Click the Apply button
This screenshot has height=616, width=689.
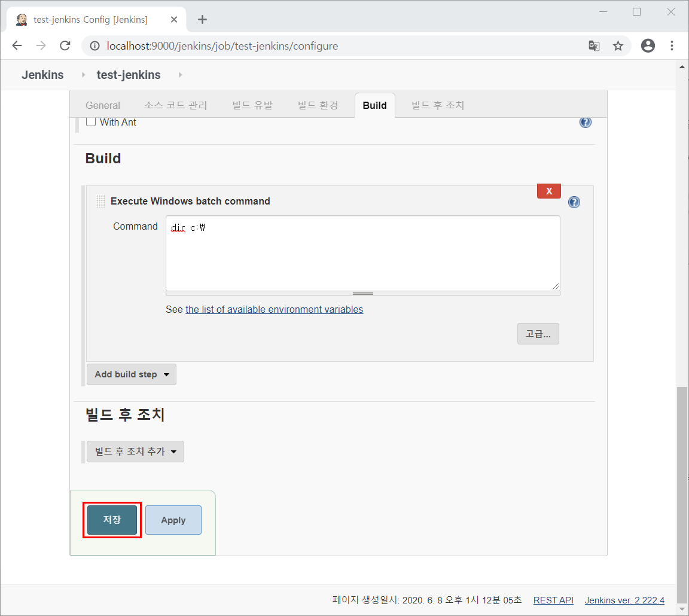tap(173, 520)
